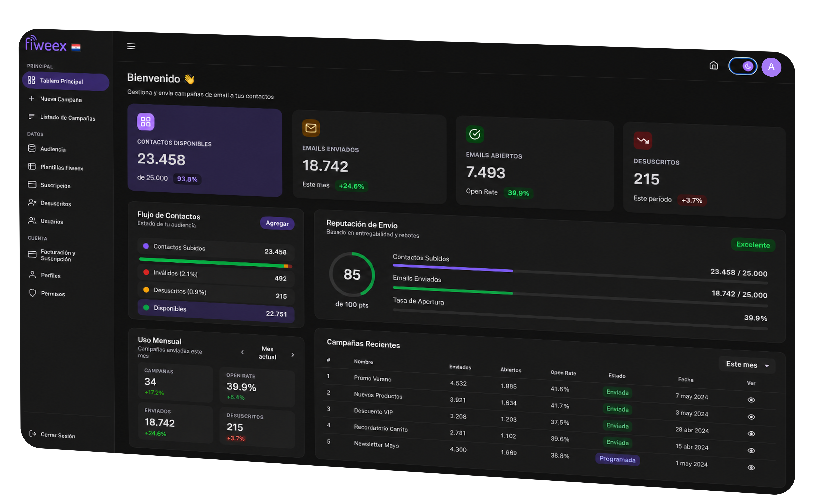Viewport: 819px width, 504px height.
Task: Click the Nombre column header
Action: (363, 362)
